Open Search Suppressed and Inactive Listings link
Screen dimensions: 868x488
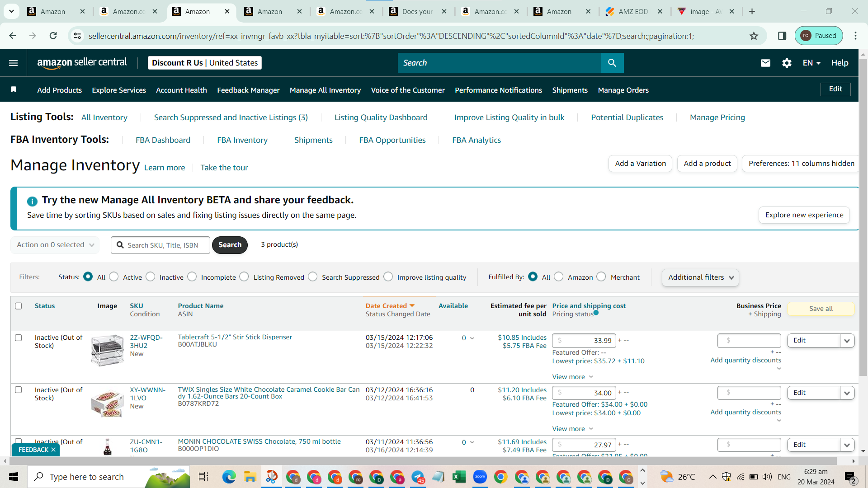231,117
